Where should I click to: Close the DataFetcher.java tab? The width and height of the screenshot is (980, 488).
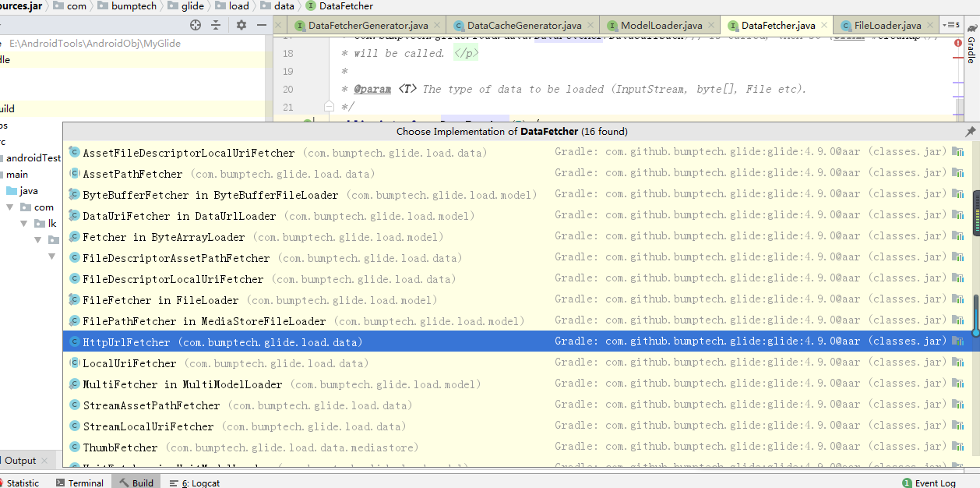tap(824, 26)
